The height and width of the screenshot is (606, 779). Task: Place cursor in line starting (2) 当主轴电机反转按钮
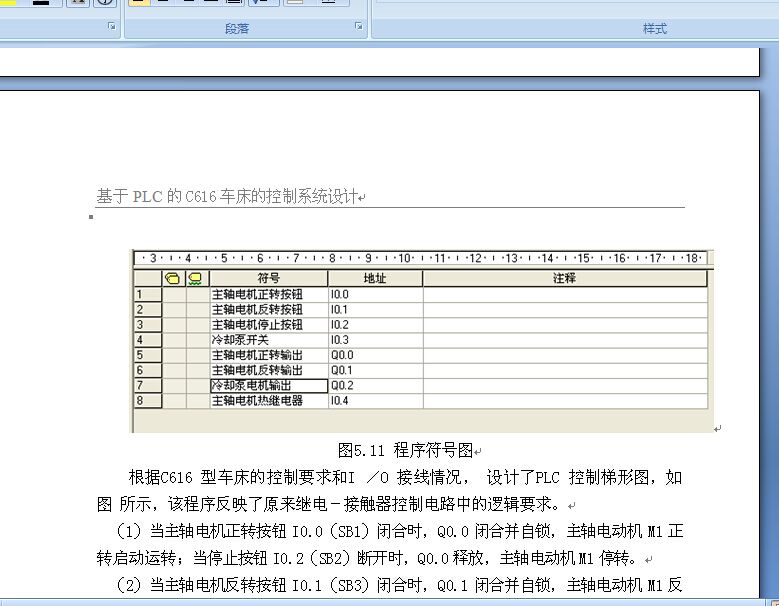(x=399, y=585)
